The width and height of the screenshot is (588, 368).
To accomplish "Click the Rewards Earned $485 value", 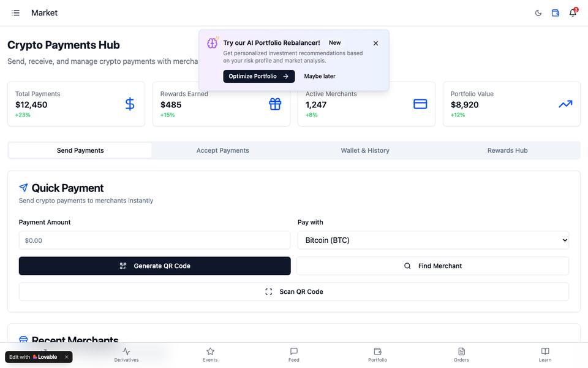I will (171, 105).
